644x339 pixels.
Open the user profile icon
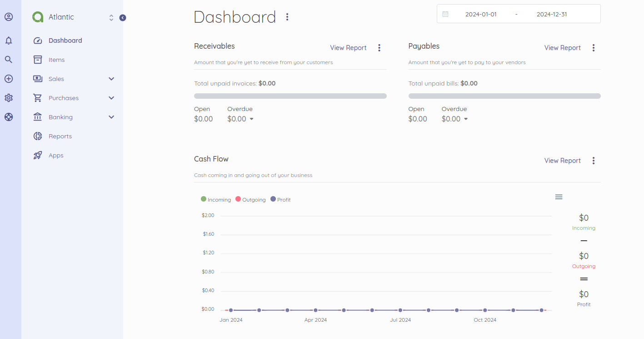point(9,17)
